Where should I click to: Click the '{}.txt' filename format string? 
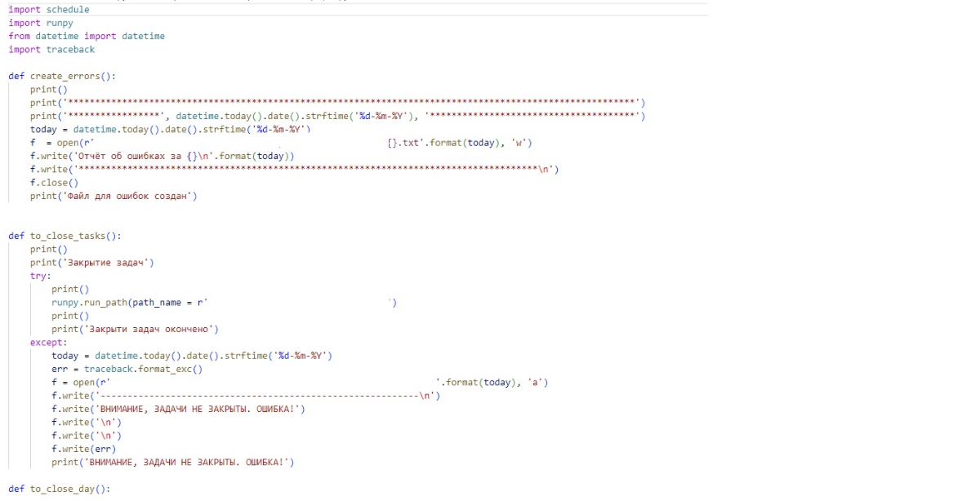click(406, 143)
